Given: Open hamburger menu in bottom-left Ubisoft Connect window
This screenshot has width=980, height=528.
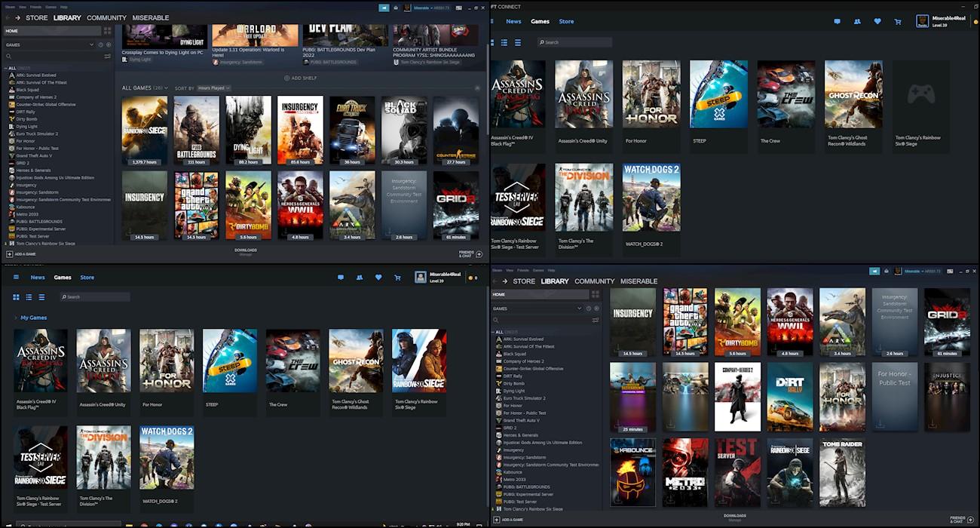Looking at the screenshot, I should [16, 278].
